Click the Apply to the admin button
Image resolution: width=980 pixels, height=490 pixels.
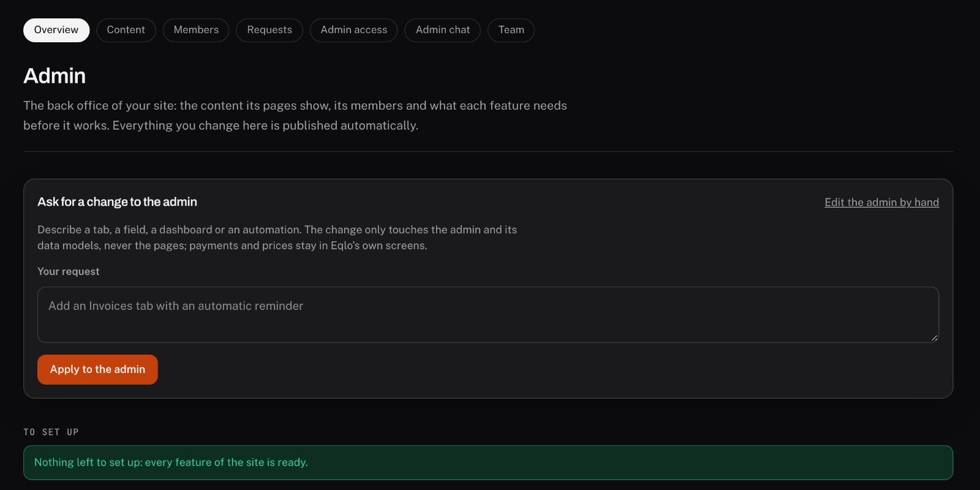click(97, 369)
